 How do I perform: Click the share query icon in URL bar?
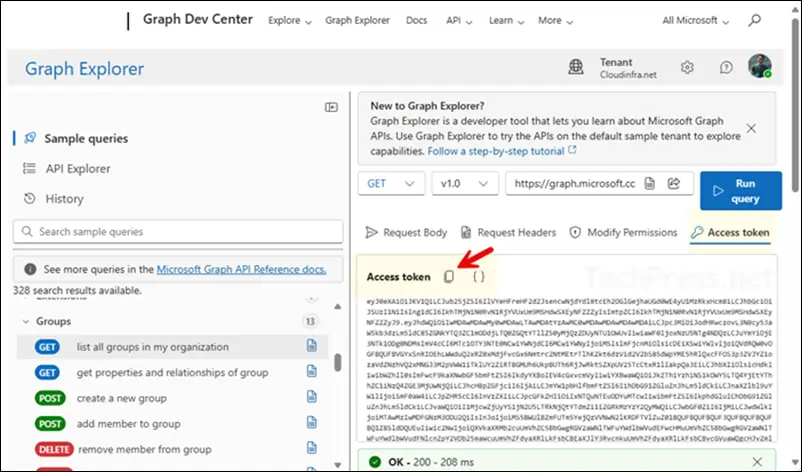tap(674, 184)
